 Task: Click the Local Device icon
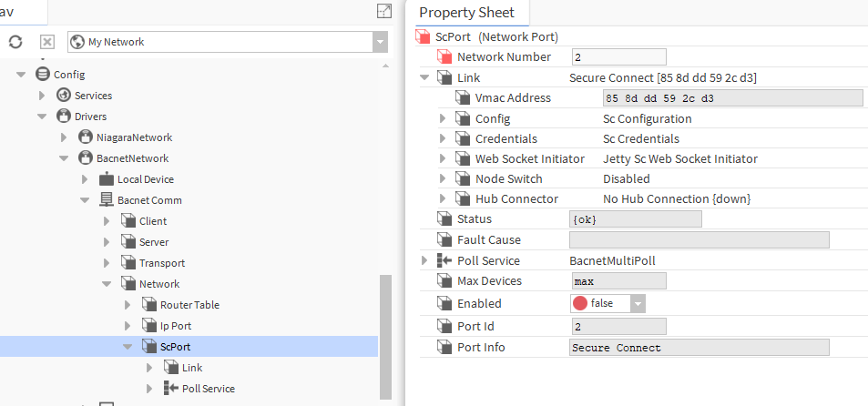(107, 179)
